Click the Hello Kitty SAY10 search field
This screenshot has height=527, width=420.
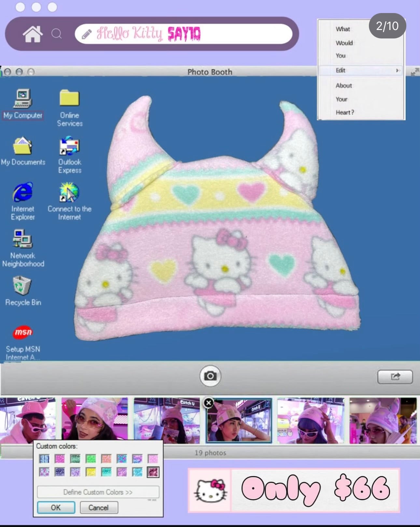(x=184, y=34)
